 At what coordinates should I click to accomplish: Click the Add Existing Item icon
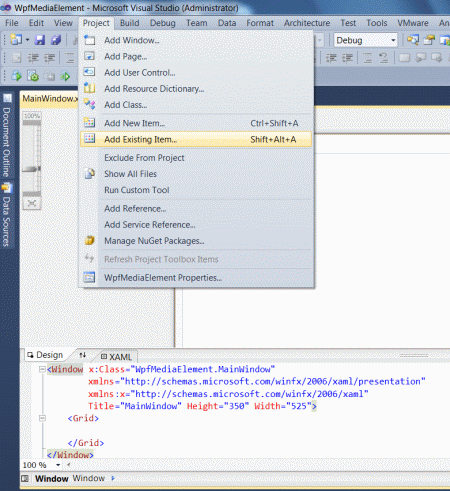coord(89,139)
